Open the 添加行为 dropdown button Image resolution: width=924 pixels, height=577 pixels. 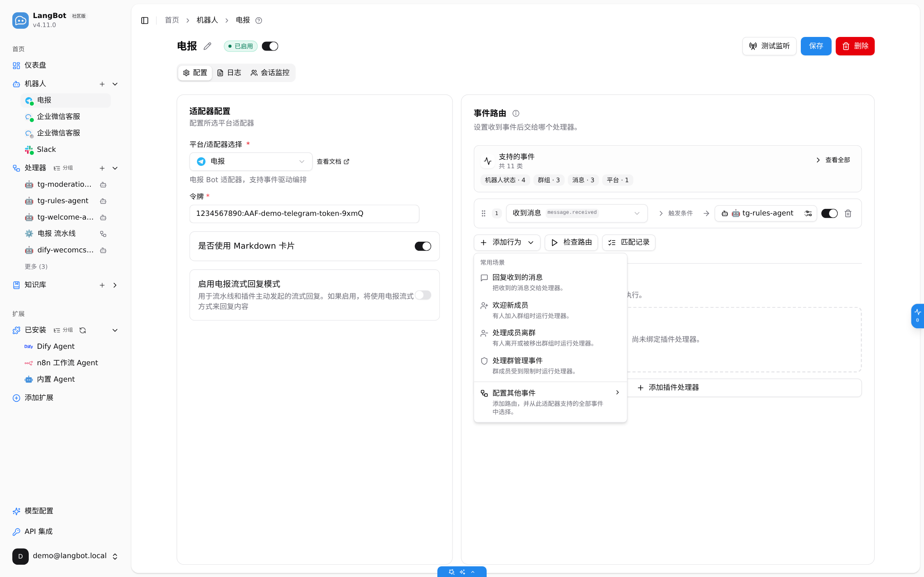507,243
